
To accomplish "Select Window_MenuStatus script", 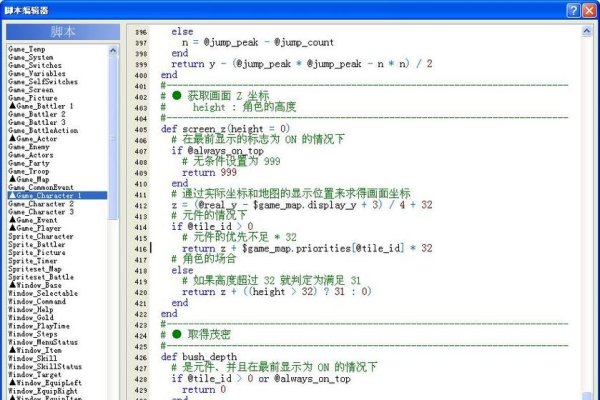I will [43, 342].
